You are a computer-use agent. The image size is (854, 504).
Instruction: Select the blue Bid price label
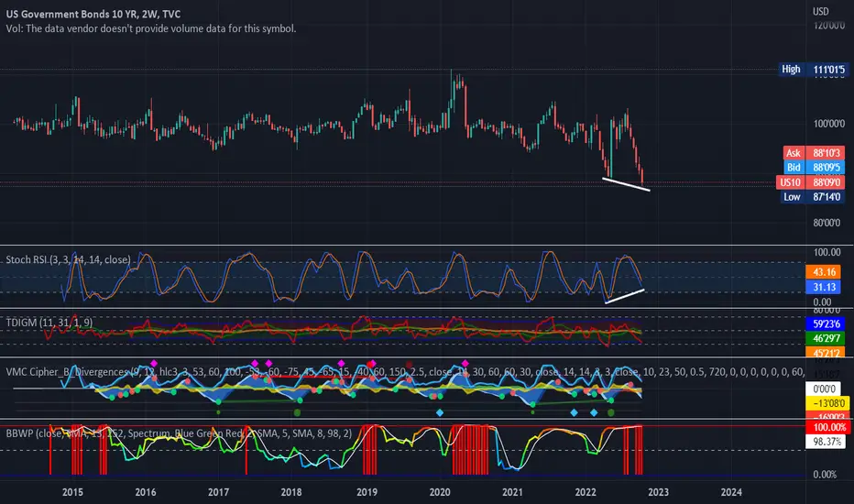coord(794,168)
